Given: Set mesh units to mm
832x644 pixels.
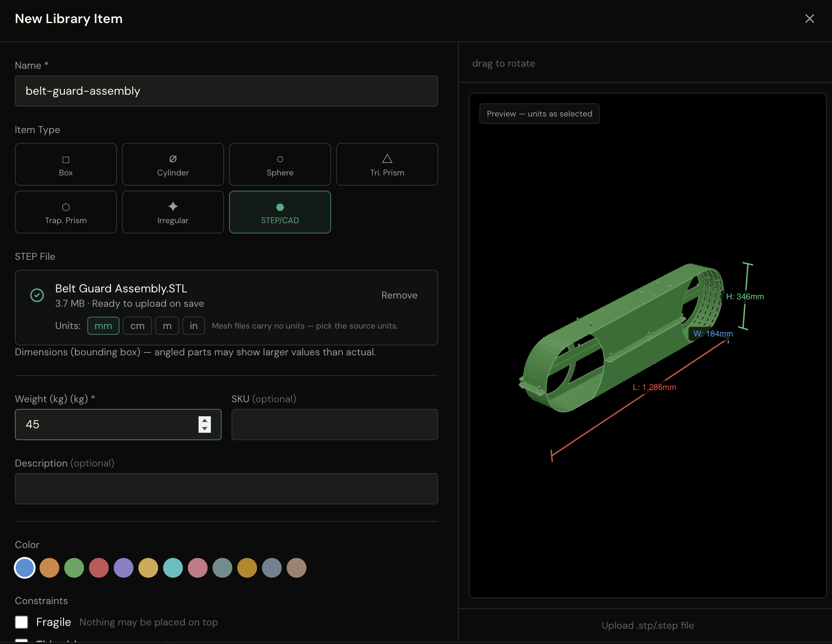Looking at the screenshot, I should tap(103, 326).
